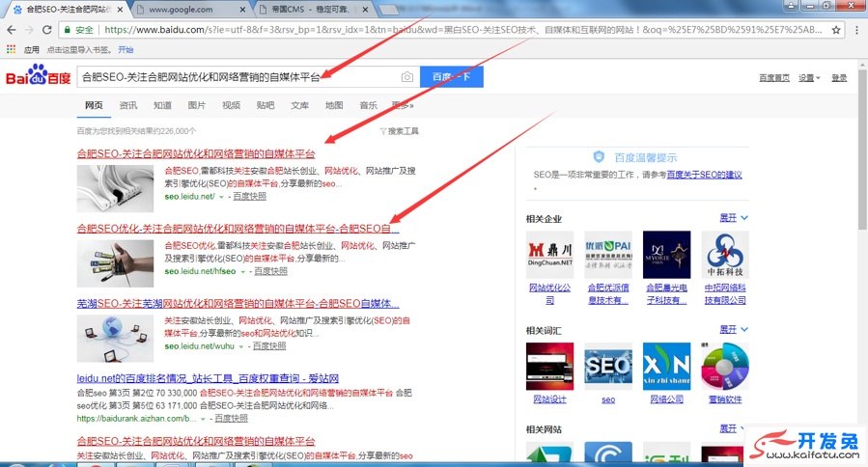
Task: Click the 中拓科技 company logo
Action: click(x=725, y=255)
